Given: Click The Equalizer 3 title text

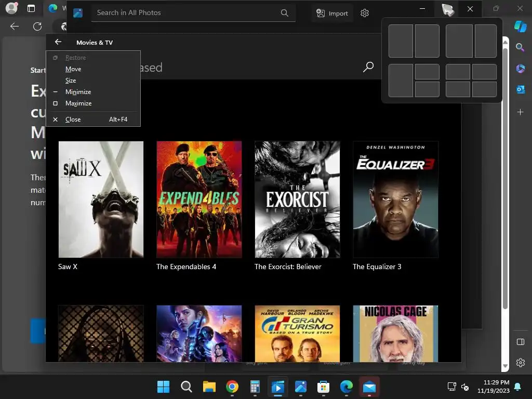Looking at the screenshot, I should point(377,267).
